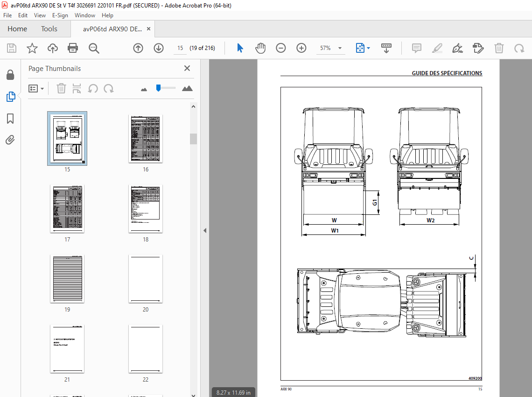
Task: Open the security lock panel
Action: coord(11,75)
